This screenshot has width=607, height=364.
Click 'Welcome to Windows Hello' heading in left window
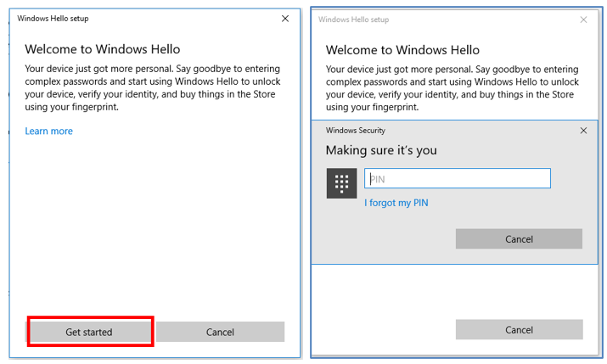click(103, 49)
